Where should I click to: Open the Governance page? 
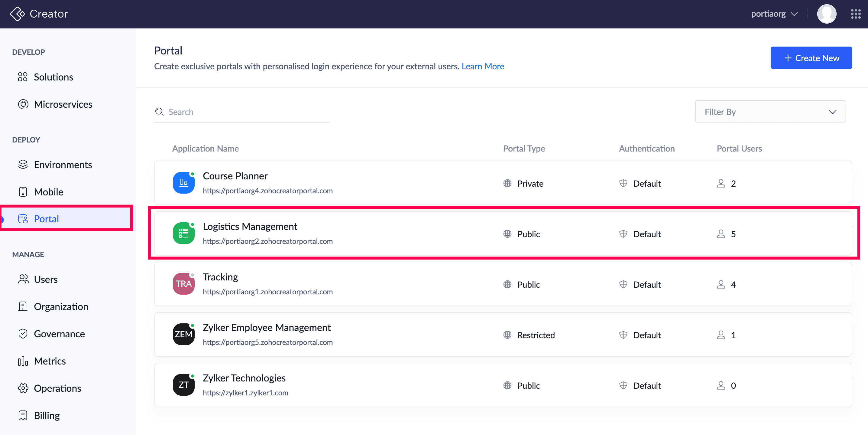59,334
